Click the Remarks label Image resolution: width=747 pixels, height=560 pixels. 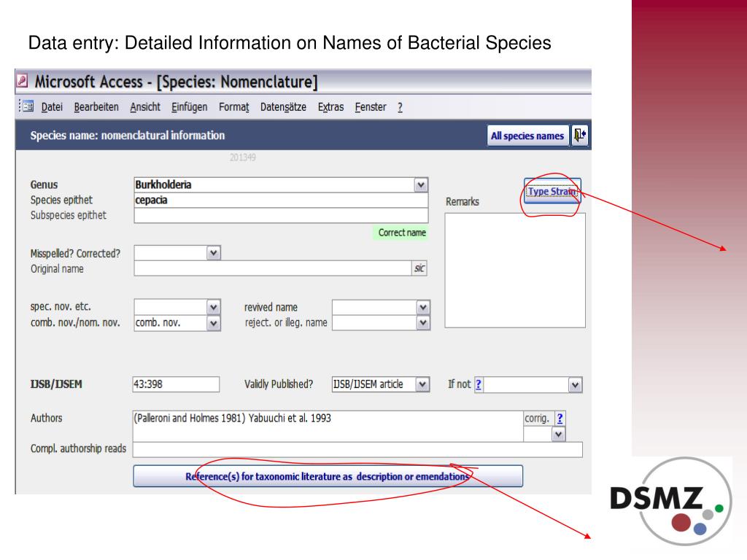tap(462, 201)
